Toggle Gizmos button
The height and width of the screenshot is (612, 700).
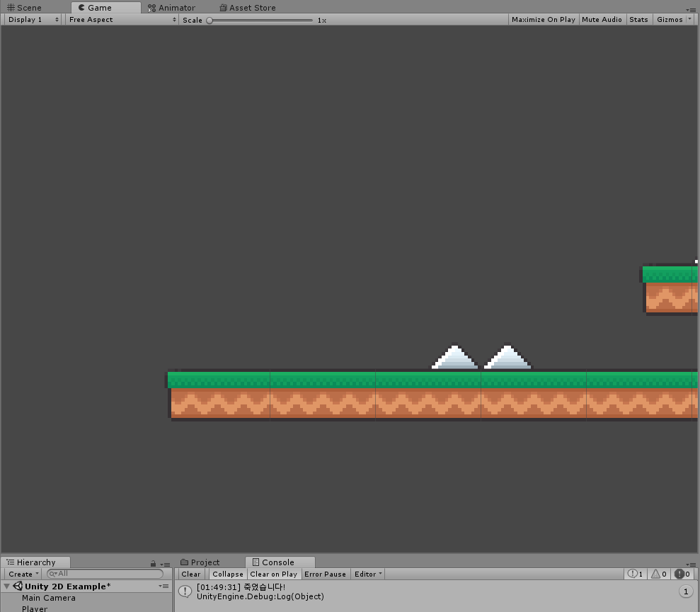tap(669, 20)
